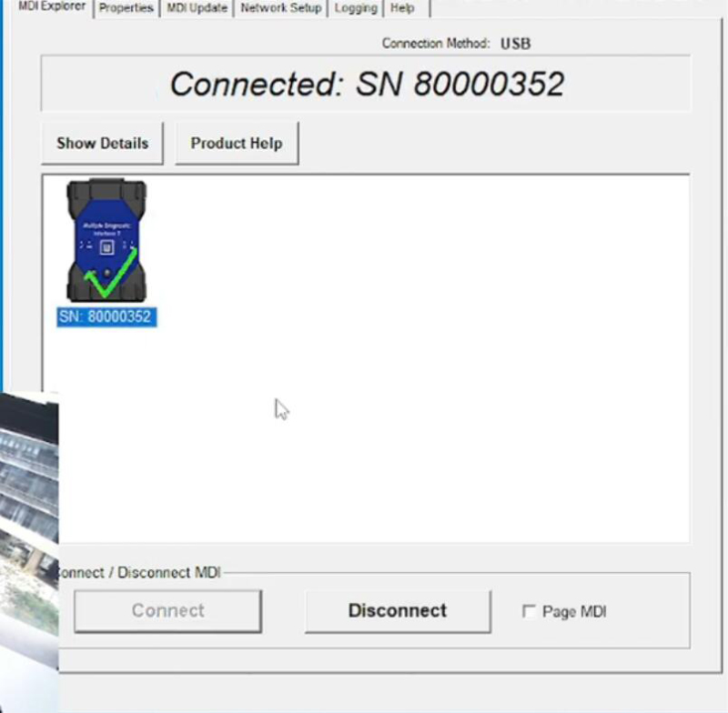The width and height of the screenshot is (728, 713).
Task: Go to the Network Setup tab
Action: pyautogui.click(x=281, y=8)
